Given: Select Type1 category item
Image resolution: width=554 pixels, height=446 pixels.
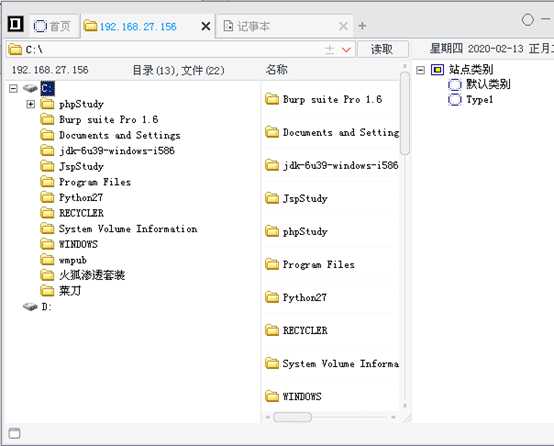Looking at the screenshot, I should click(479, 100).
